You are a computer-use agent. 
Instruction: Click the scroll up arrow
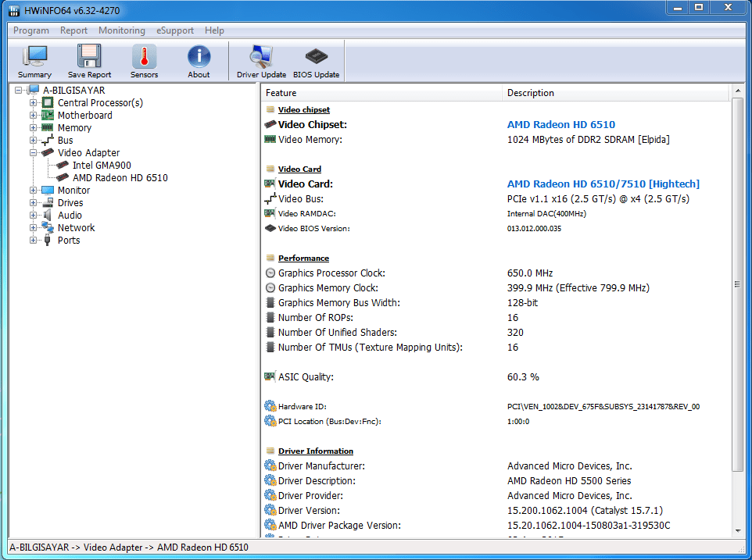click(738, 91)
